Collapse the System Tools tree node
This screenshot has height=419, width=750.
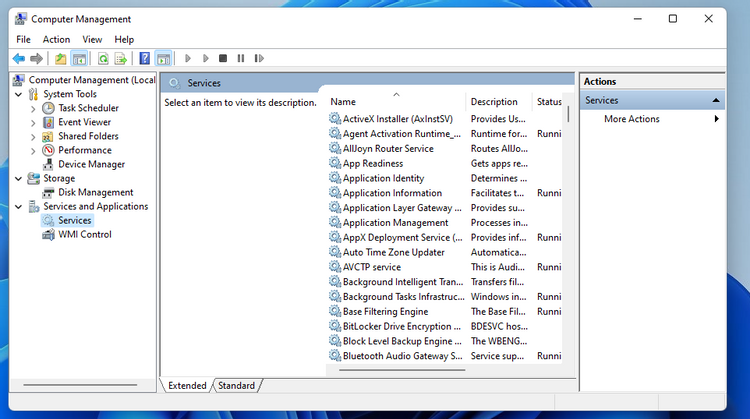(19, 94)
